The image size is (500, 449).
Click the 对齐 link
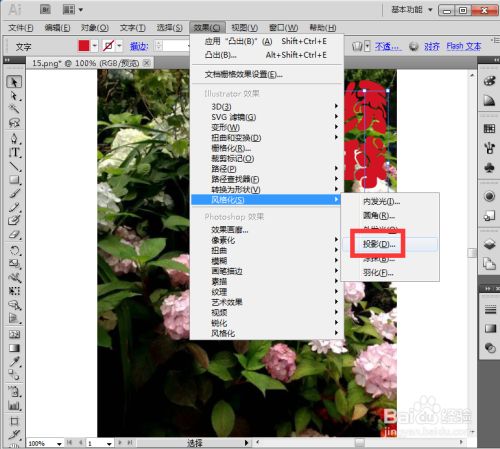[432, 46]
